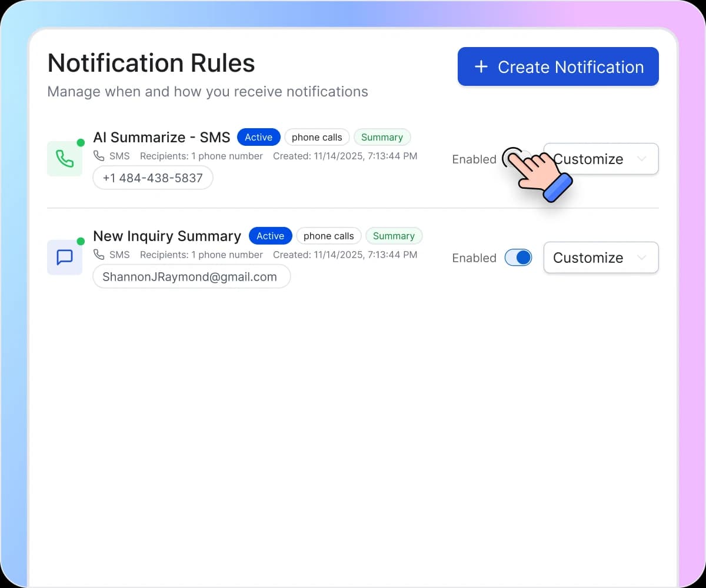The width and height of the screenshot is (706, 588).
Task: Click the green status dot on the chat icon
Action: pyautogui.click(x=82, y=240)
